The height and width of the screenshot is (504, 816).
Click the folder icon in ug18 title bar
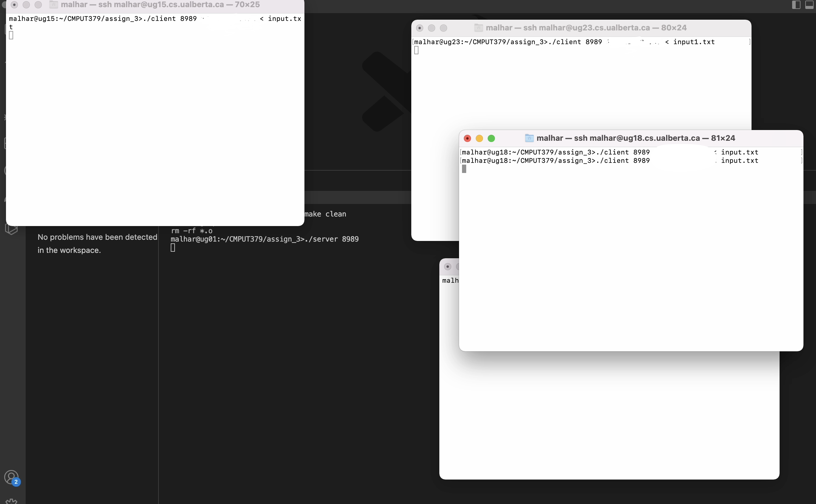pos(529,138)
